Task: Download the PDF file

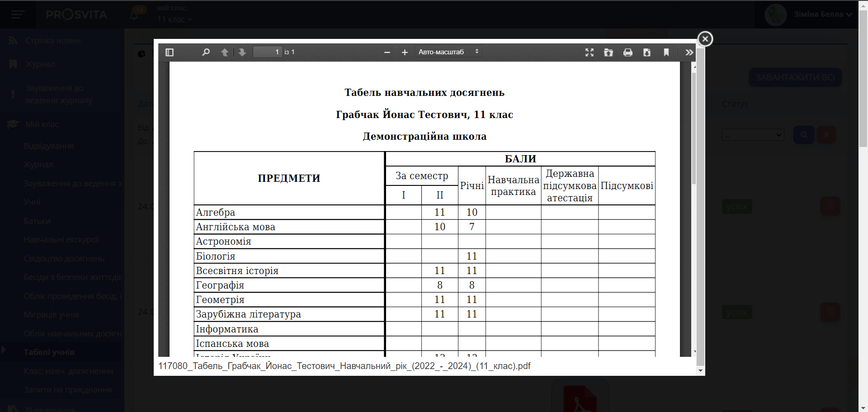Action: (x=647, y=52)
